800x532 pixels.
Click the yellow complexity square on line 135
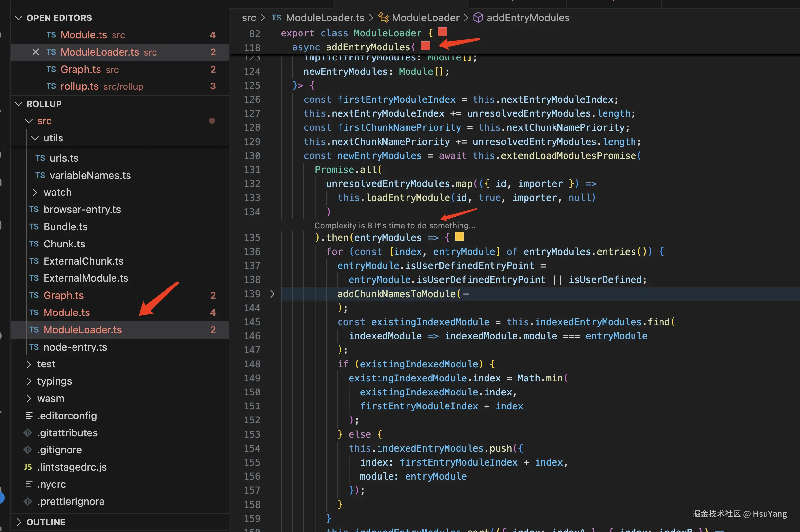click(459, 236)
